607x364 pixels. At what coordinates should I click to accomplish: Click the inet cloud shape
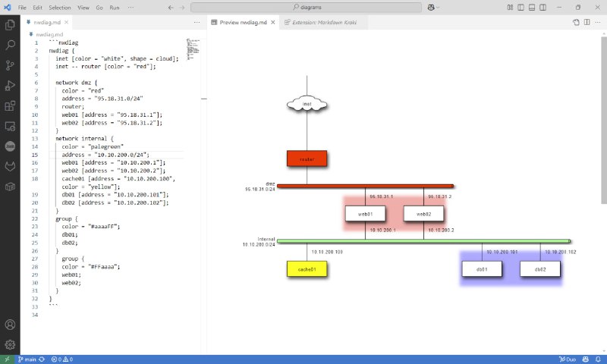point(307,104)
